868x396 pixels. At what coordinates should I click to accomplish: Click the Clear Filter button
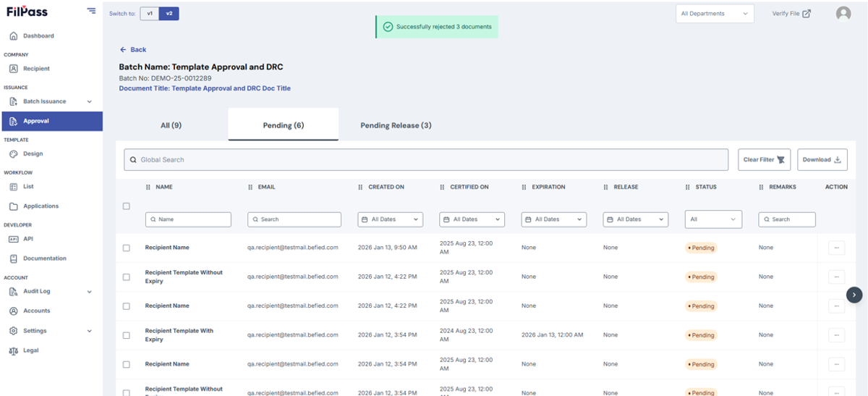764,160
